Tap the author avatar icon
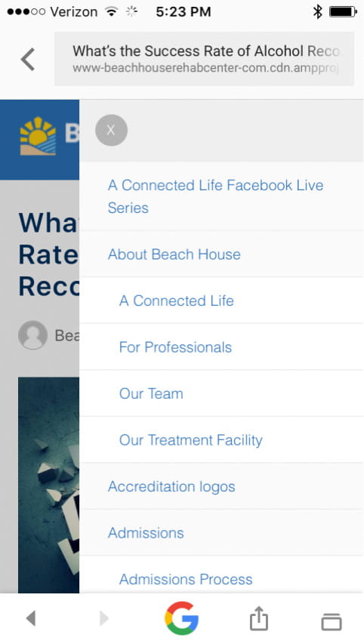 pos(32,335)
